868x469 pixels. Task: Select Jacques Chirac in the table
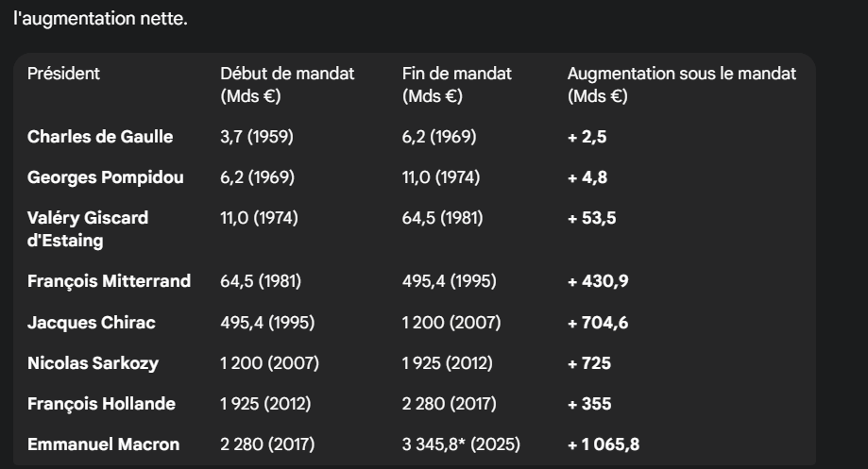[92, 323]
